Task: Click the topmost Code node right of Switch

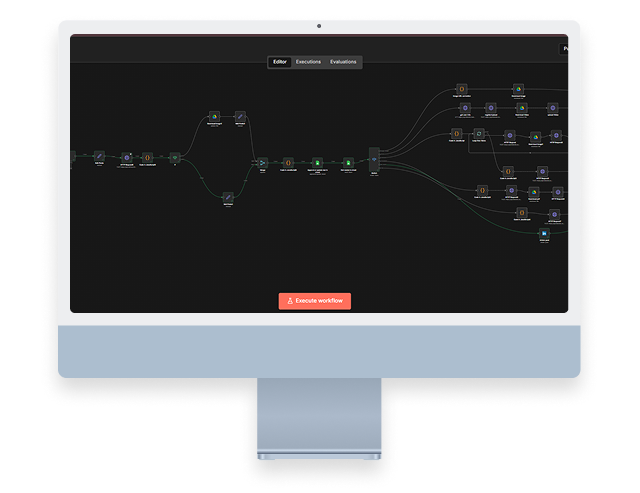Action: (461, 89)
